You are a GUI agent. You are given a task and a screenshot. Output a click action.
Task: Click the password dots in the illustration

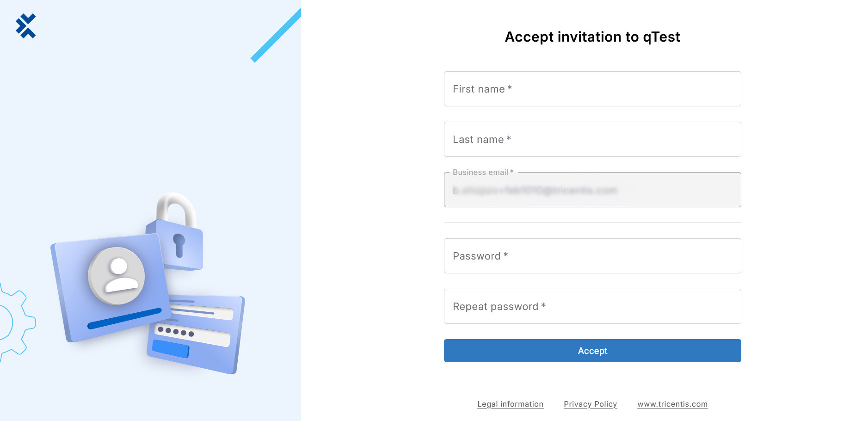pyautogui.click(x=175, y=331)
